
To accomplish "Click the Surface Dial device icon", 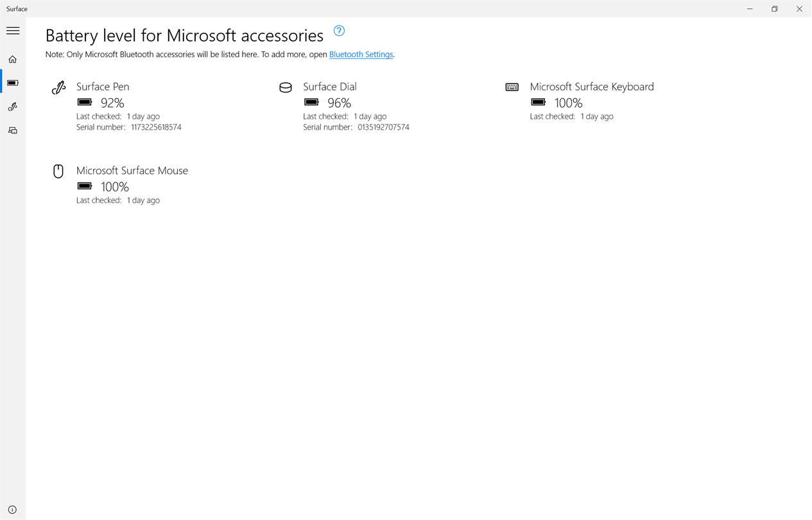I will pyautogui.click(x=286, y=88).
